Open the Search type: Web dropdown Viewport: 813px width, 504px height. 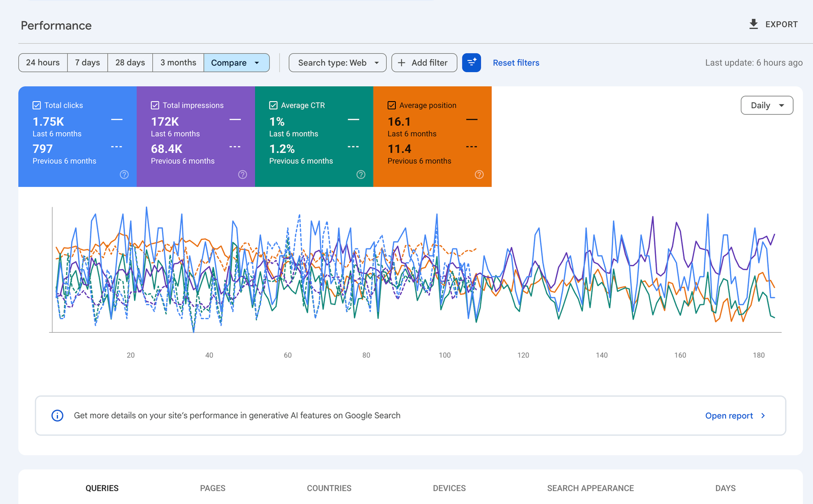pos(337,62)
